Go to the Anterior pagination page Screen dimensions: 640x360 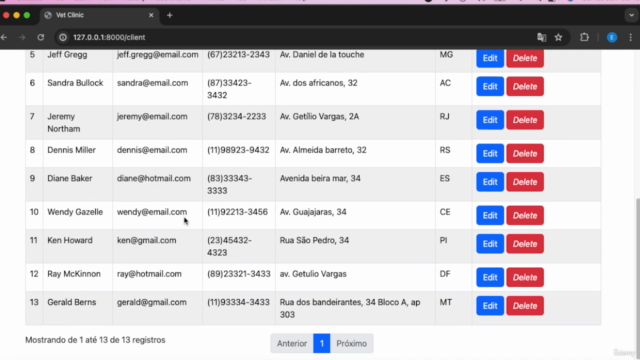pyautogui.click(x=292, y=344)
